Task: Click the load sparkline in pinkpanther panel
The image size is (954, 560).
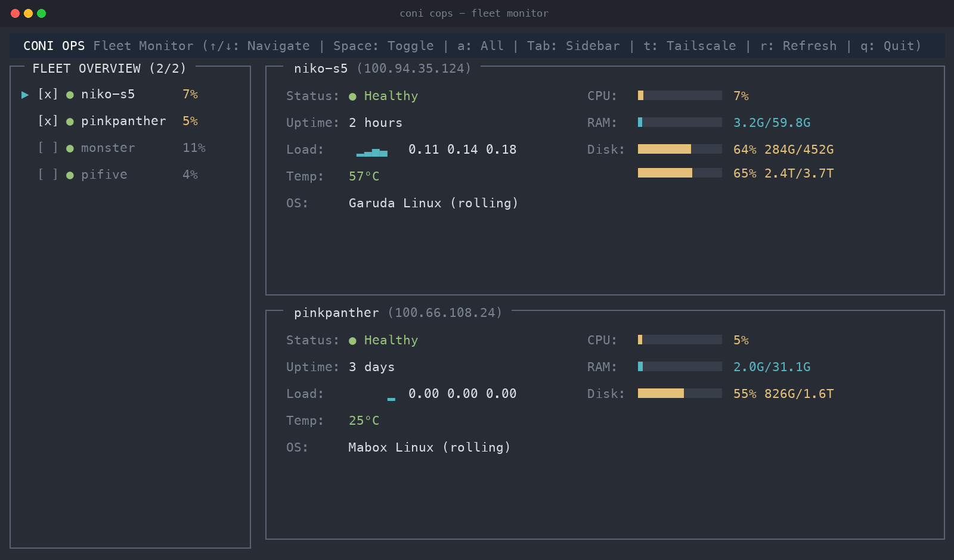Action: (x=391, y=399)
